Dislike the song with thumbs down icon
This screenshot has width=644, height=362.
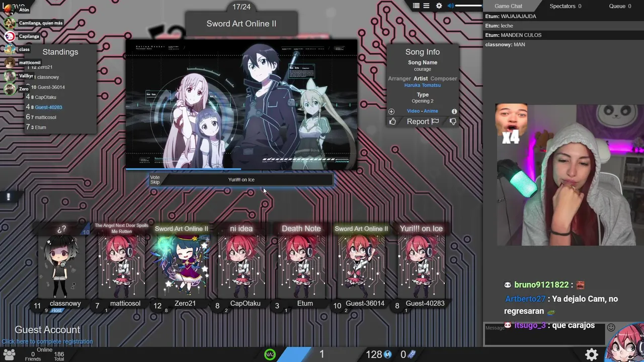click(x=453, y=122)
